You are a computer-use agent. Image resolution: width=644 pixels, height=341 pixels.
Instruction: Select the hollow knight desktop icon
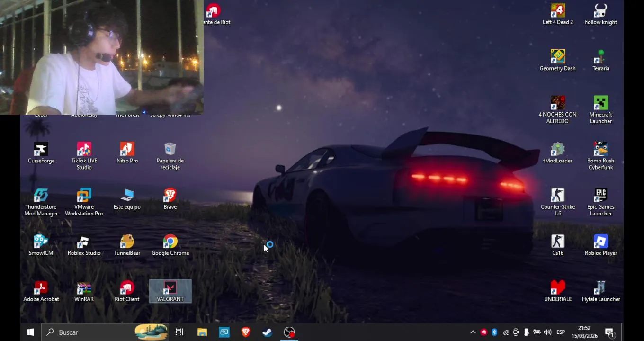(x=600, y=14)
